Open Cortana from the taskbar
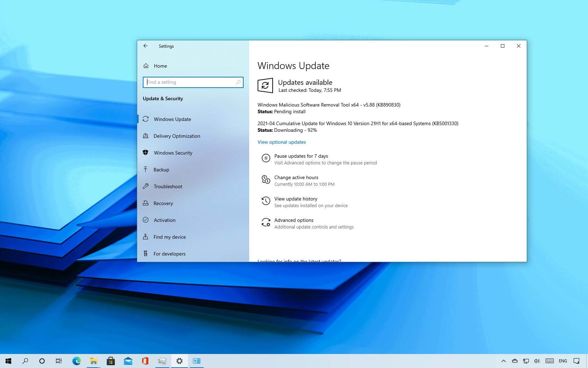588x368 pixels. 42,361
